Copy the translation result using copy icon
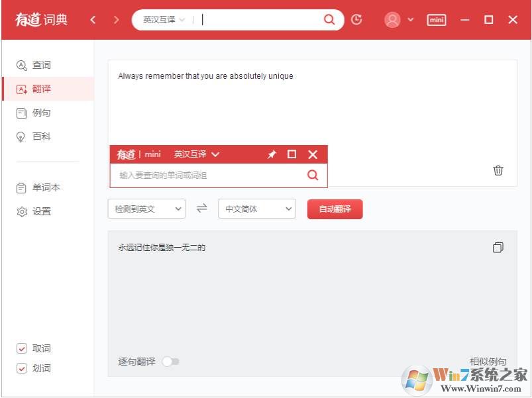 [x=498, y=248]
